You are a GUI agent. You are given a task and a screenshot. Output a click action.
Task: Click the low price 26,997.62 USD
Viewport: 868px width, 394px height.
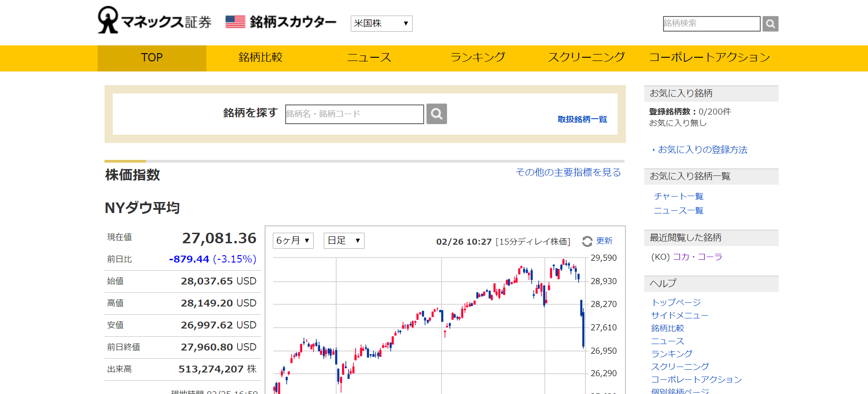219,325
